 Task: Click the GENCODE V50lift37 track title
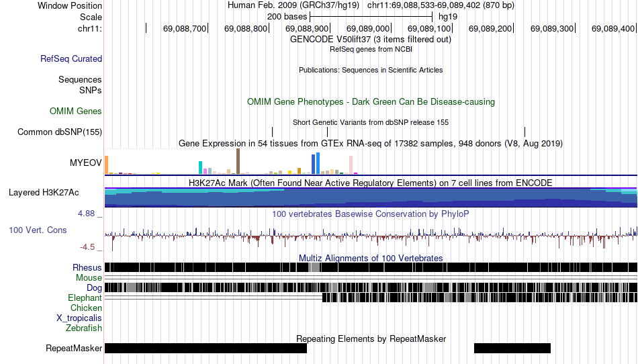370,40
